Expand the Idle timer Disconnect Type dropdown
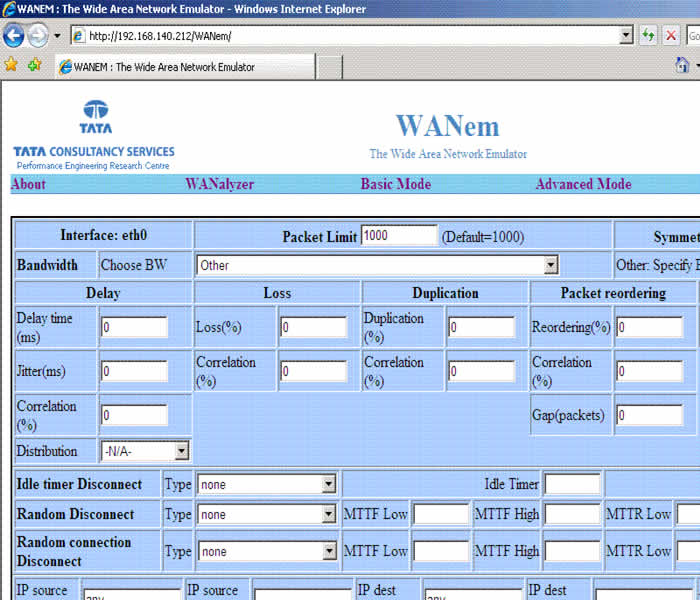The width and height of the screenshot is (700, 600). [329, 484]
